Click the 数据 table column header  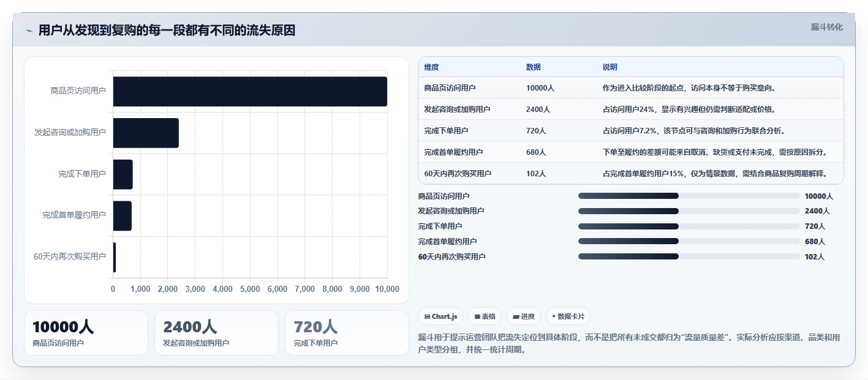[x=533, y=67]
